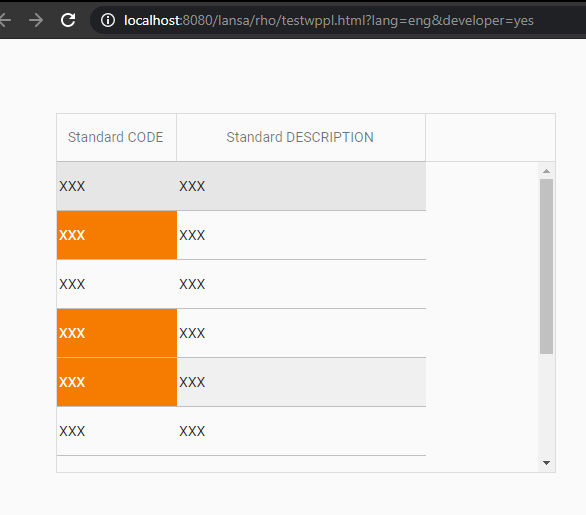This screenshot has width=586, height=515.
Task: Click the browser forward arrow
Action: pos(36,20)
